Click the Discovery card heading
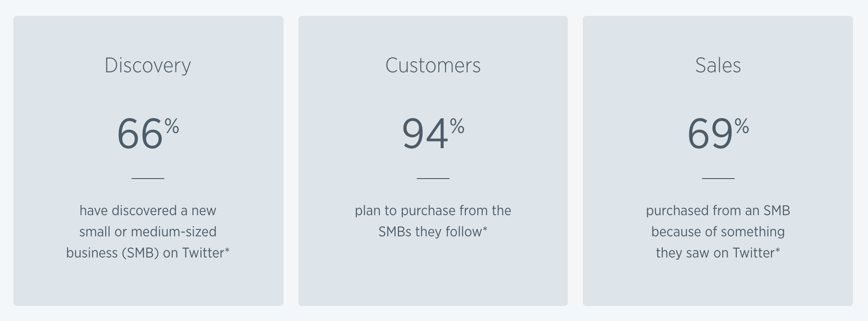The image size is (868, 321). click(148, 66)
